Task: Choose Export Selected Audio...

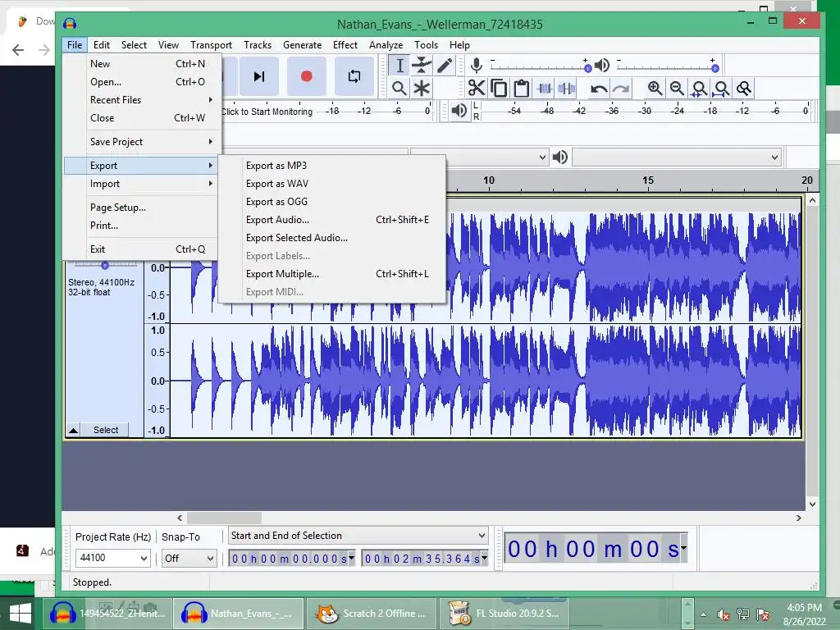Action: coord(331,238)
